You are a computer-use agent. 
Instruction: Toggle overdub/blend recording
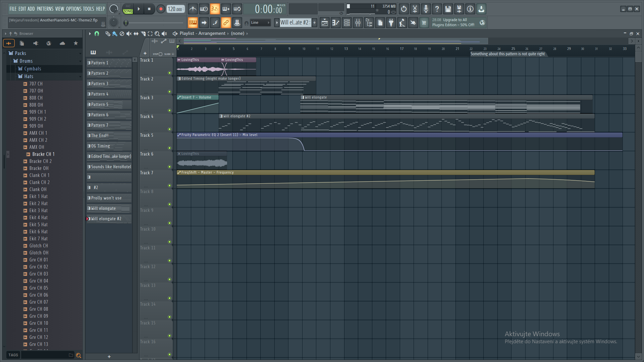[226, 9]
